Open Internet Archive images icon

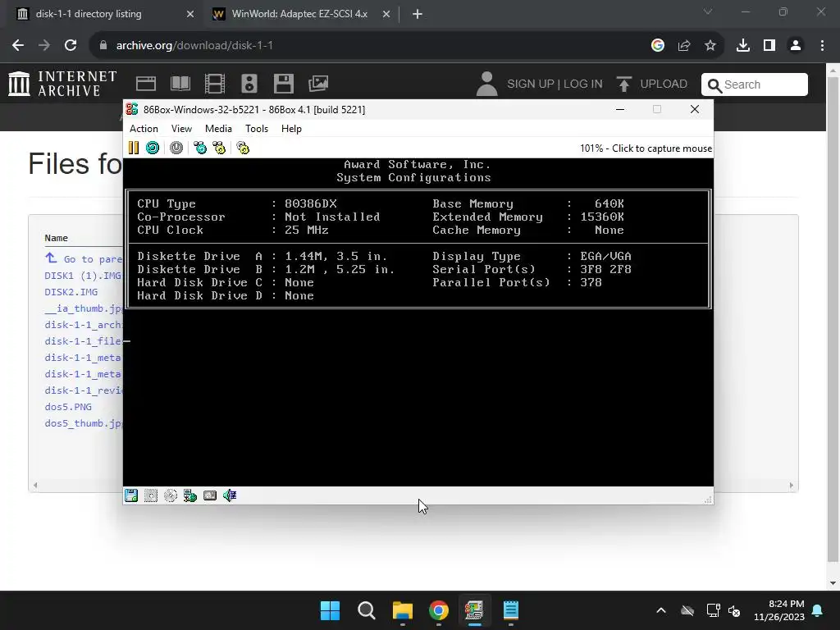point(318,84)
